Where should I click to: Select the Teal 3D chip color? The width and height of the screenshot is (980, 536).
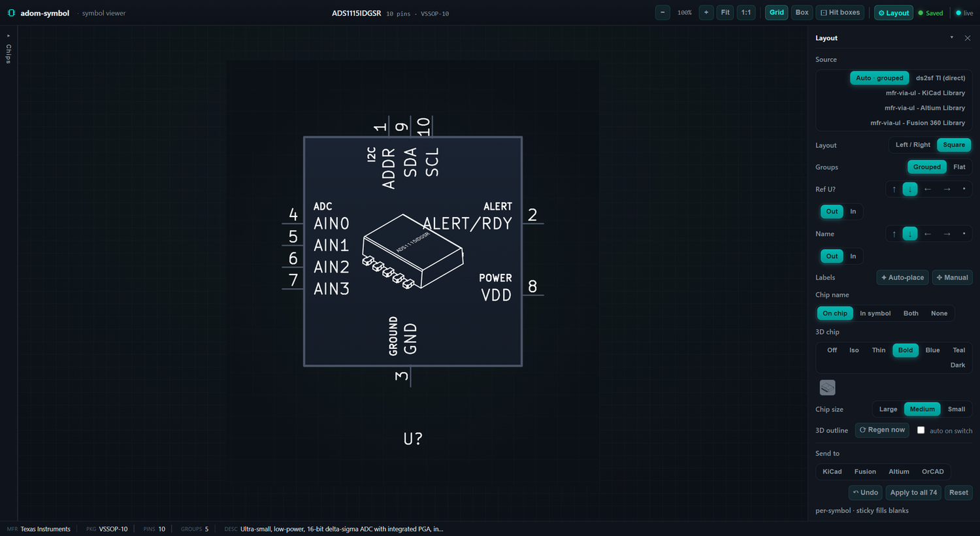pos(958,350)
